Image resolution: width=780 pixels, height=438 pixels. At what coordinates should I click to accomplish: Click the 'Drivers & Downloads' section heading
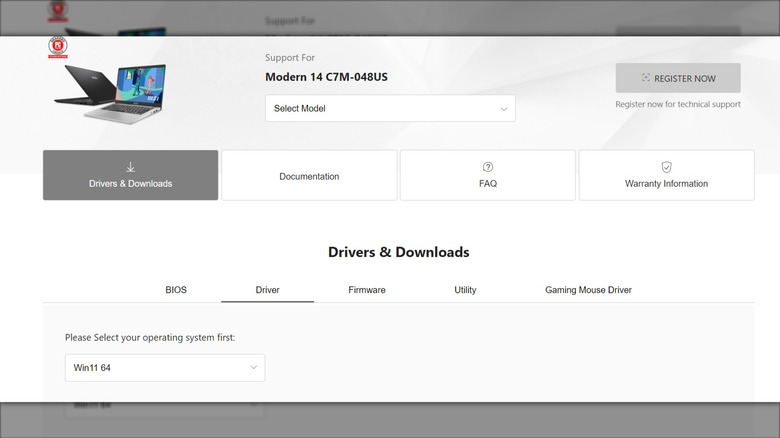point(398,252)
